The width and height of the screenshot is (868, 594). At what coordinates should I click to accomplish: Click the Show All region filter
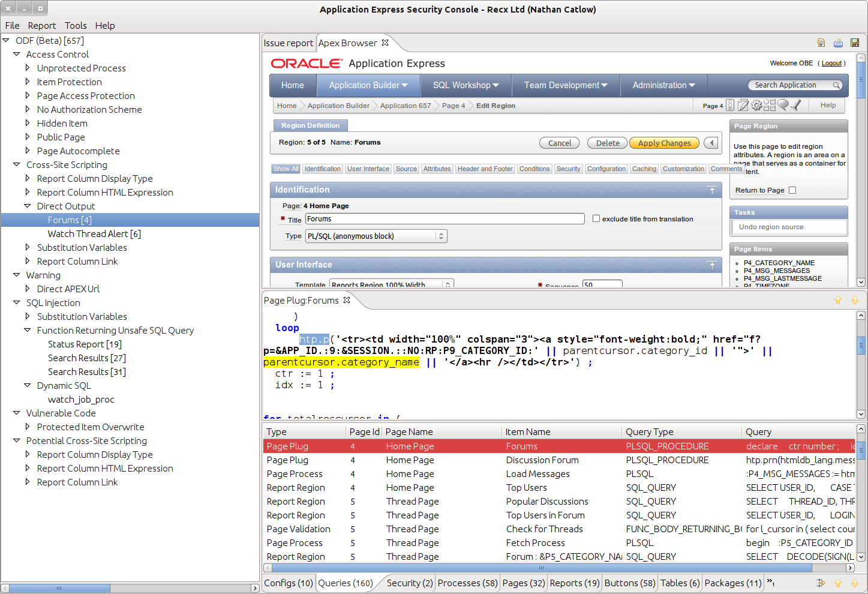click(x=286, y=169)
